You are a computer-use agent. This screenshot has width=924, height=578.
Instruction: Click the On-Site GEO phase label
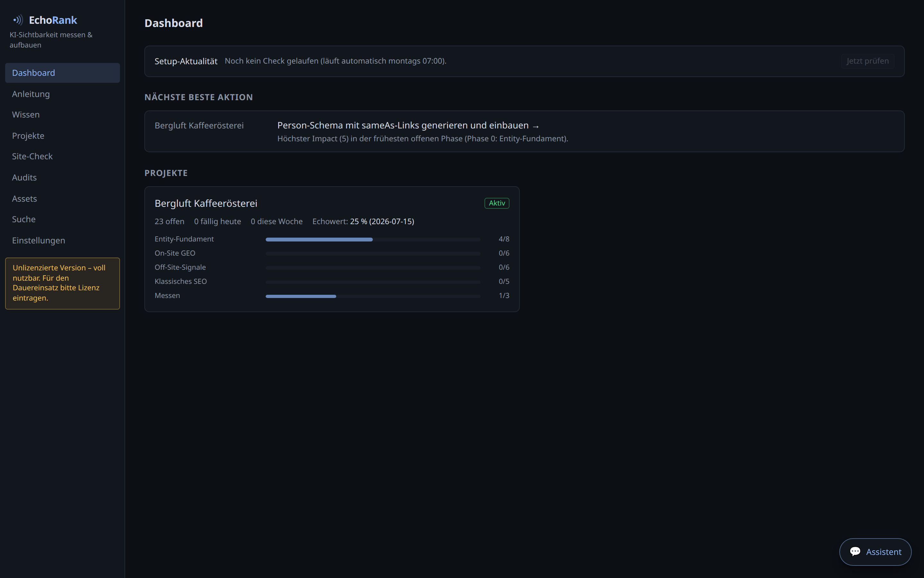(x=175, y=253)
